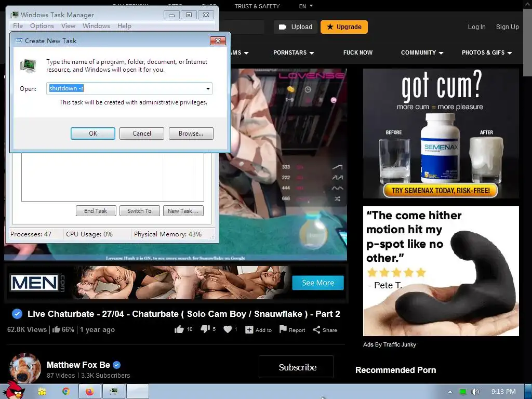The height and width of the screenshot is (399, 532).
Task: Click the Show Desktop strip
Action: pyautogui.click(x=528, y=392)
